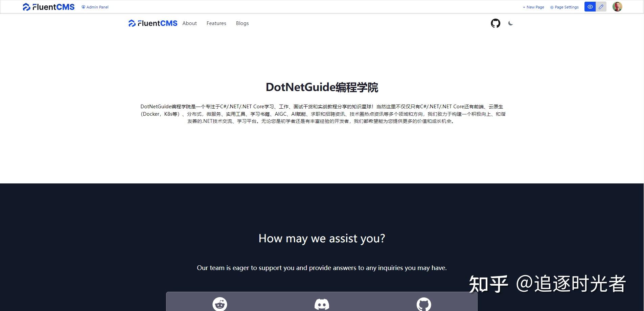Click the GitHub icon in the contact section
The height and width of the screenshot is (311, 644).
point(424,304)
